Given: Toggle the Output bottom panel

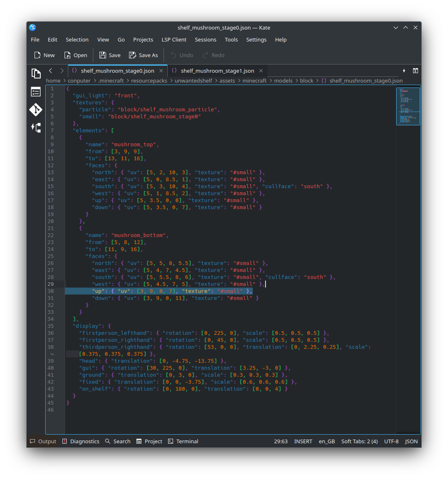Looking at the screenshot, I should pos(43,442).
